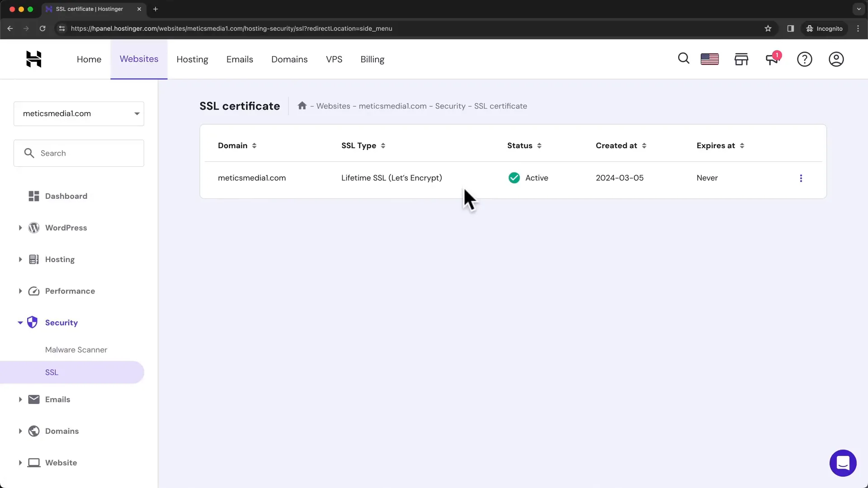Click the Lifetime SSL (Let's Encrypt) cell
868x488 pixels.
pyautogui.click(x=392, y=178)
